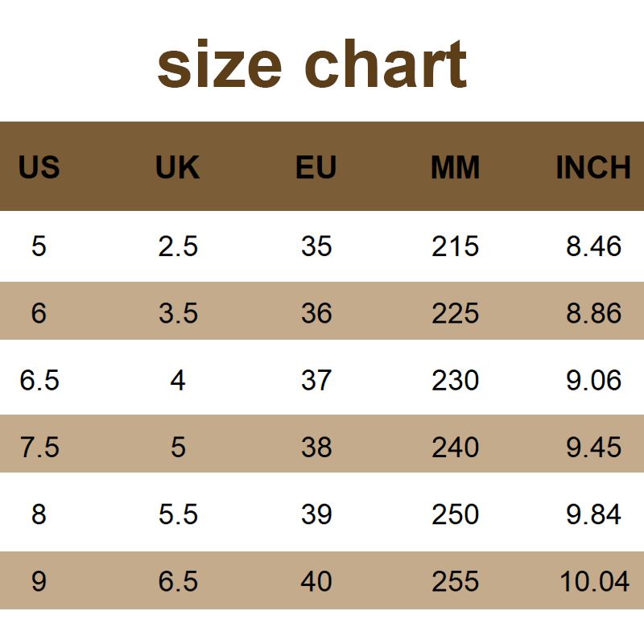Image resolution: width=644 pixels, height=644 pixels.
Task: Select EU size 39 cell
Action: [x=316, y=514]
